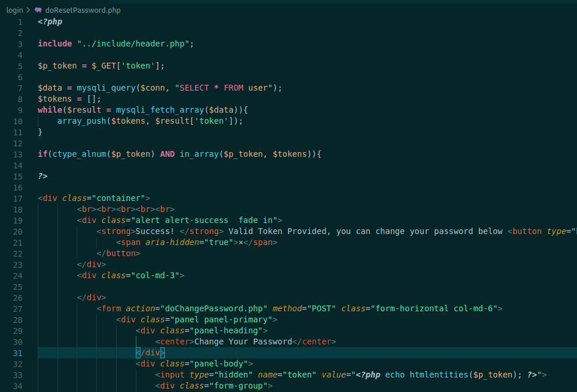Click the "doResetPassword.php" breadcrumb to list sibling files

(x=83, y=10)
